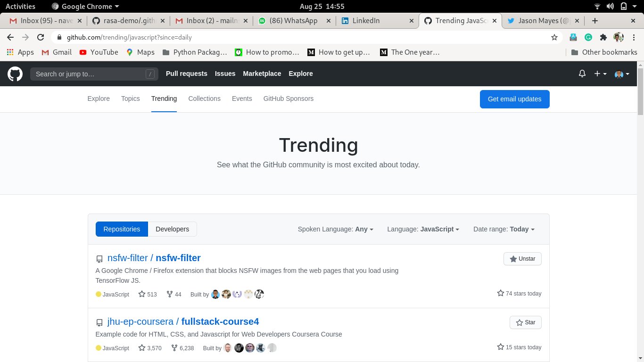
Task: Open the Chrome extensions puzzle icon
Action: tap(603, 37)
